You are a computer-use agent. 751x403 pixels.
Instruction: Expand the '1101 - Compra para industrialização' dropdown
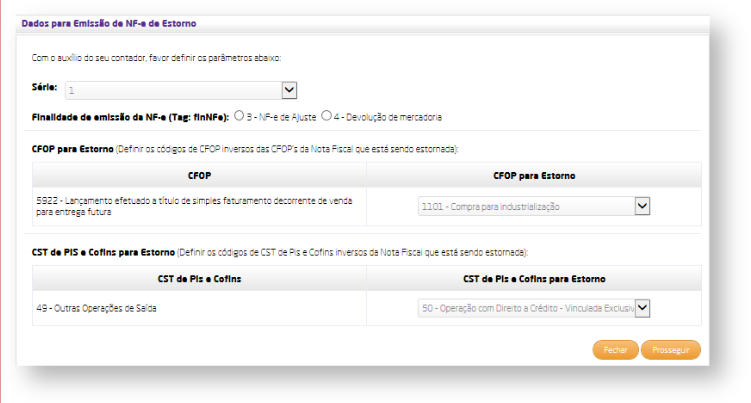coord(534,206)
